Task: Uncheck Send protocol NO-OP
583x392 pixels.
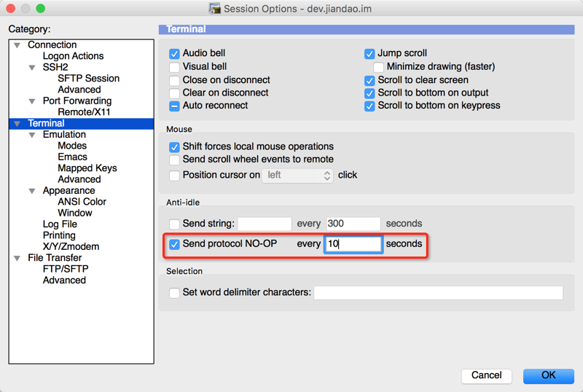Action: click(174, 244)
